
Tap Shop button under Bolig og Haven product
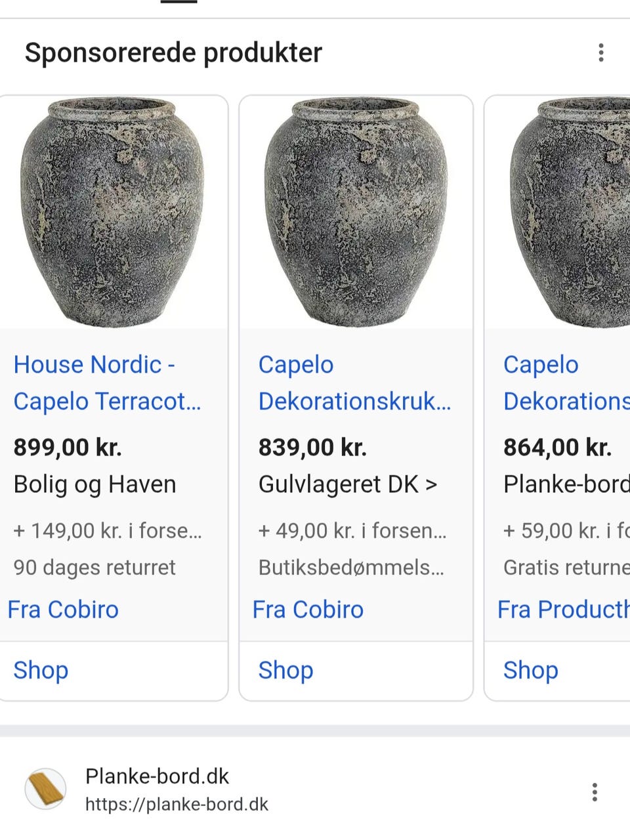pos(41,670)
